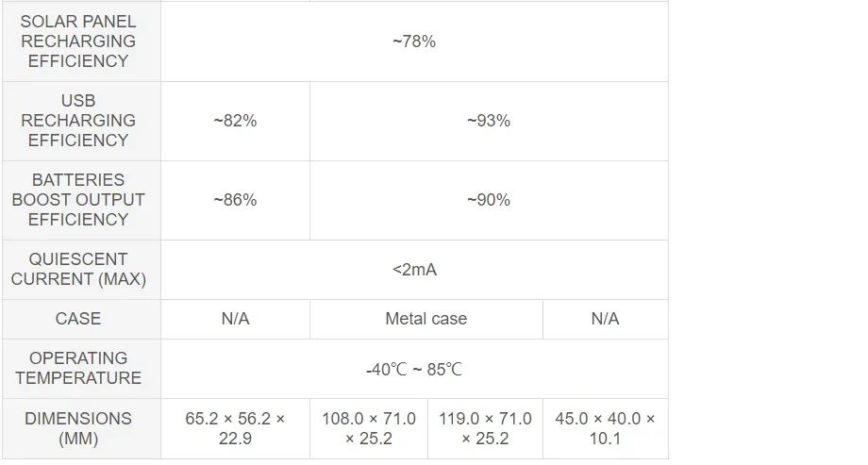
Task: Select the 45.0 × 40.0 × 10.1 dimensions
Action: 605,427
